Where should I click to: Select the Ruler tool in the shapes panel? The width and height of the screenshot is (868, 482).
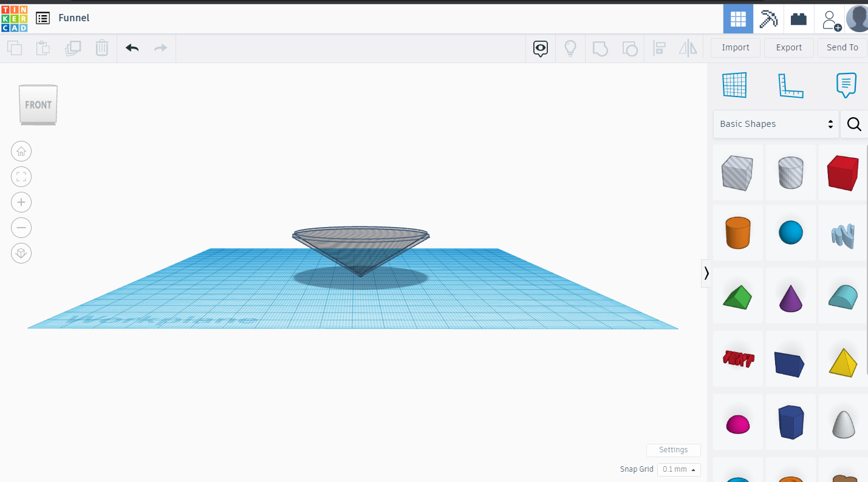coord(790,85)
